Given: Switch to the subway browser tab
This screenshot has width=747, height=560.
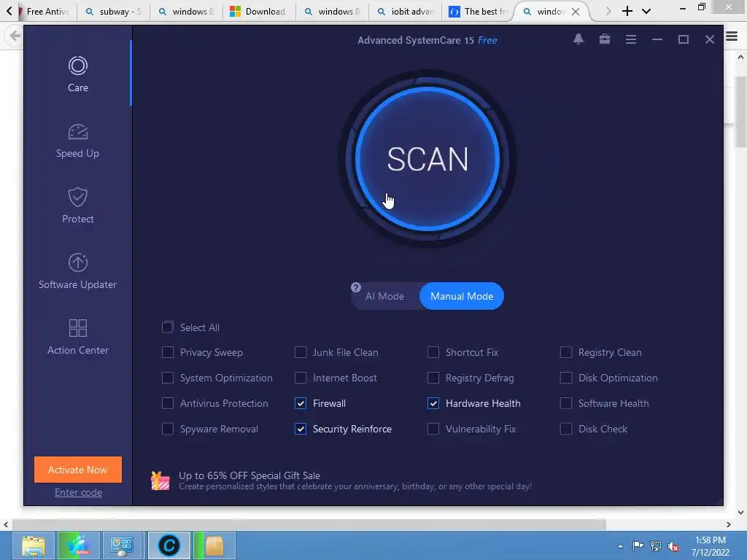Looking at the screenshot, I should pyautogui.click(x=114, y=12).
